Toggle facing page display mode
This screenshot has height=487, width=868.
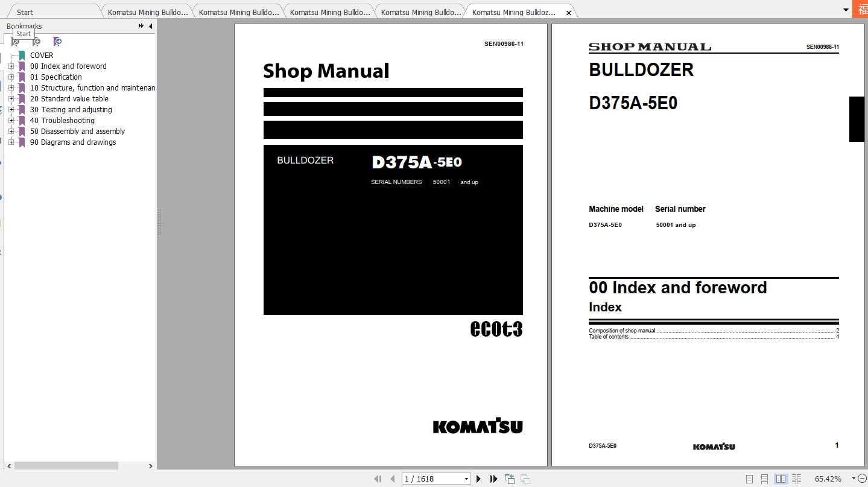click(x=781, y=479)
